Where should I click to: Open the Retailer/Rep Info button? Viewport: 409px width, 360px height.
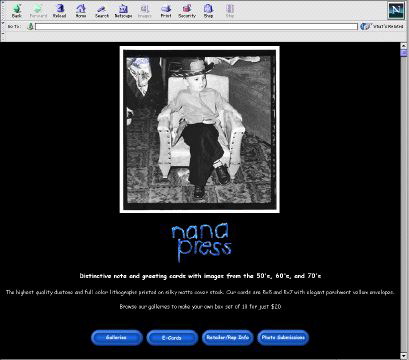pyautogui.click(x=228, y=338)
